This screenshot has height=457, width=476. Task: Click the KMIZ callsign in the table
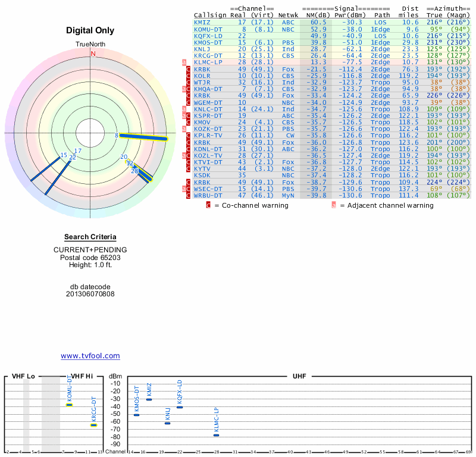tap(202, 22)
